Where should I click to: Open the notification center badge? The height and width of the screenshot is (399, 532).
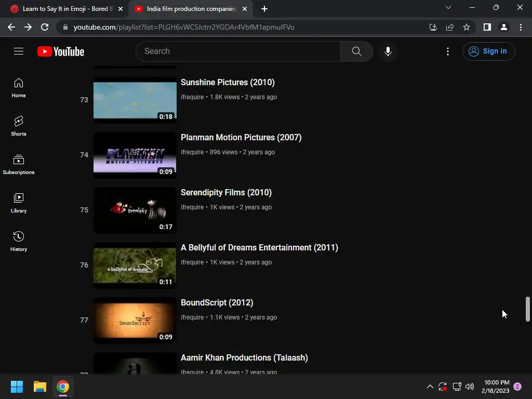(x=517, y=387)
